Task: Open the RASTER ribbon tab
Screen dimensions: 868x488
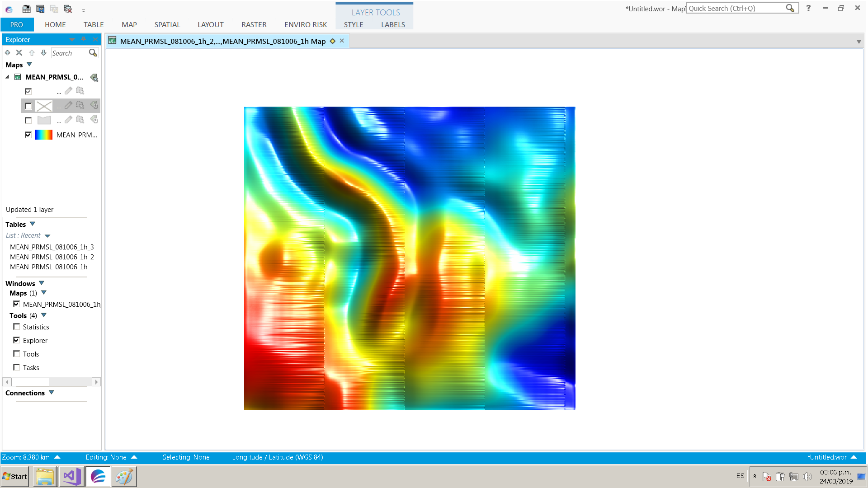Action: pyautogui.click(x=254, y=24)
